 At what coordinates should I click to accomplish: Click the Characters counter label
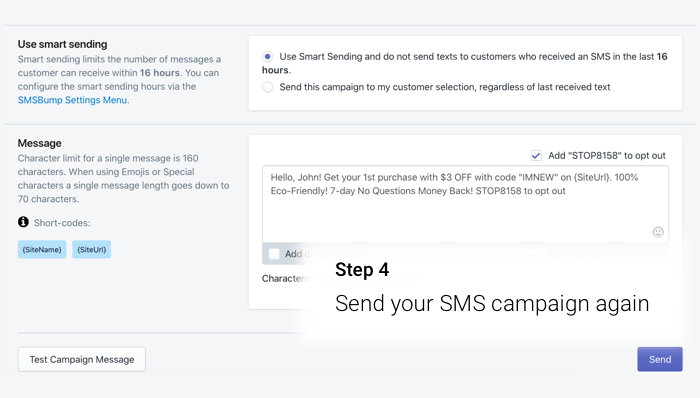pos(286,278)
